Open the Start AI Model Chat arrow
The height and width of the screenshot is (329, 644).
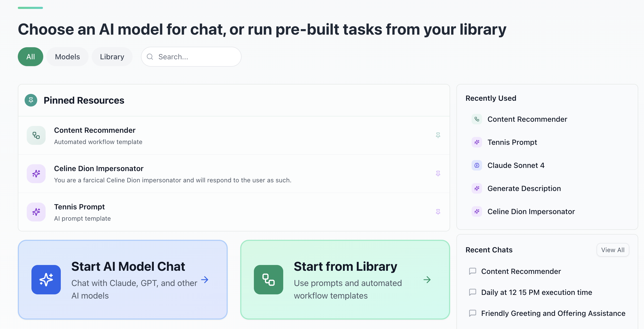click(x=205, y=280)
